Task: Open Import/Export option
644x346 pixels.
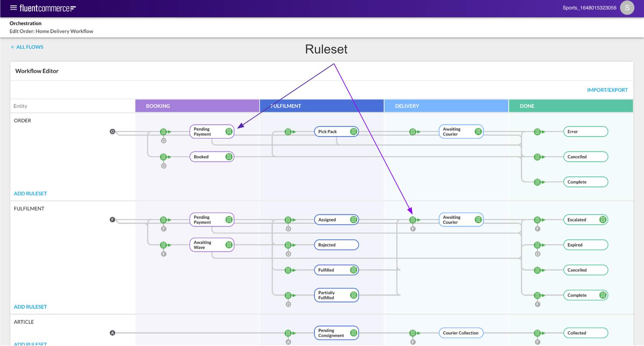Action: (607, 90)
